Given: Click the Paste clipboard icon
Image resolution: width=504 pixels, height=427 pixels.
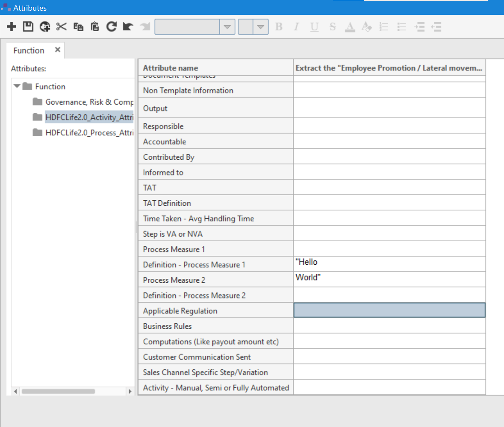Looking at the screenshot, I should tap(95, 27).
